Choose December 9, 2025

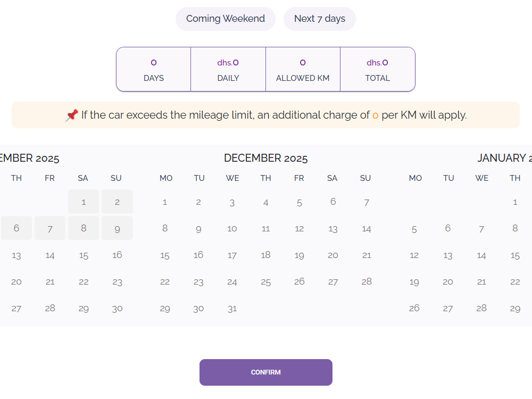pos(198,228)
